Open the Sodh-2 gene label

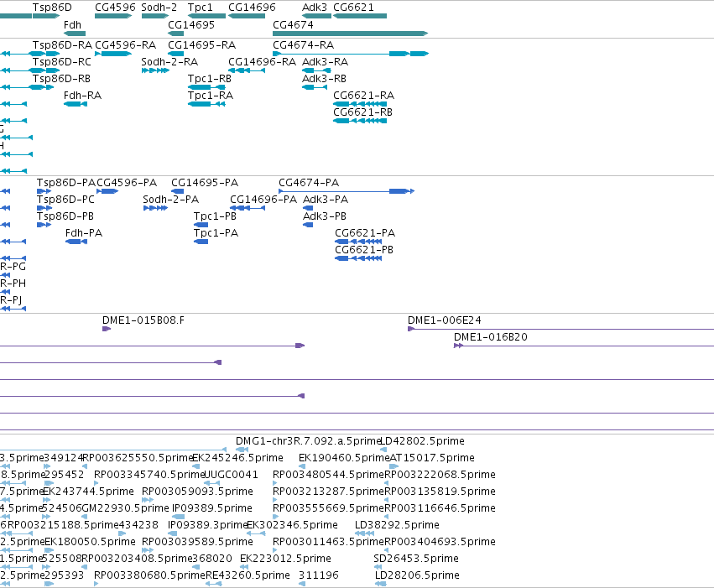pyautogui.click(x=159, y=8)
